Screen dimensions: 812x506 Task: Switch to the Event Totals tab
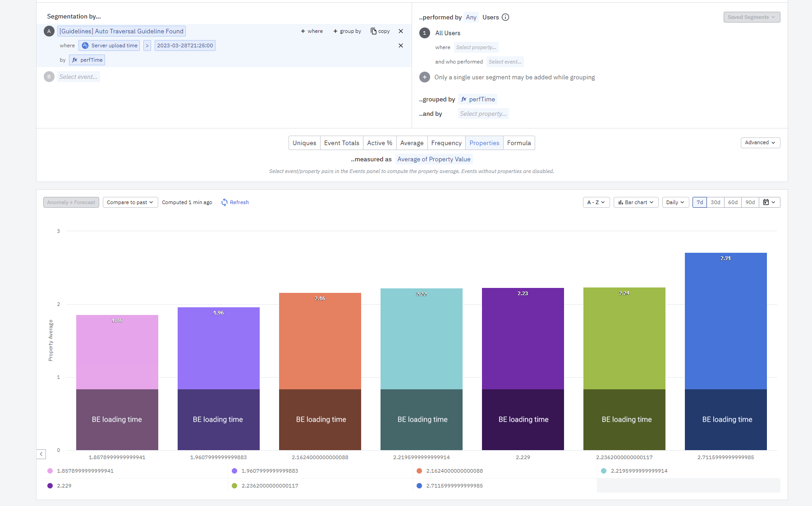[x=341, y=143]
